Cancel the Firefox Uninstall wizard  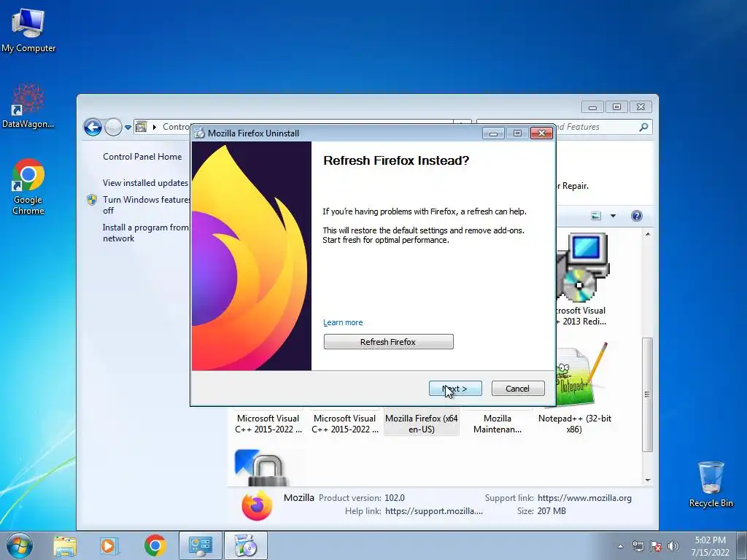point(517,389)
